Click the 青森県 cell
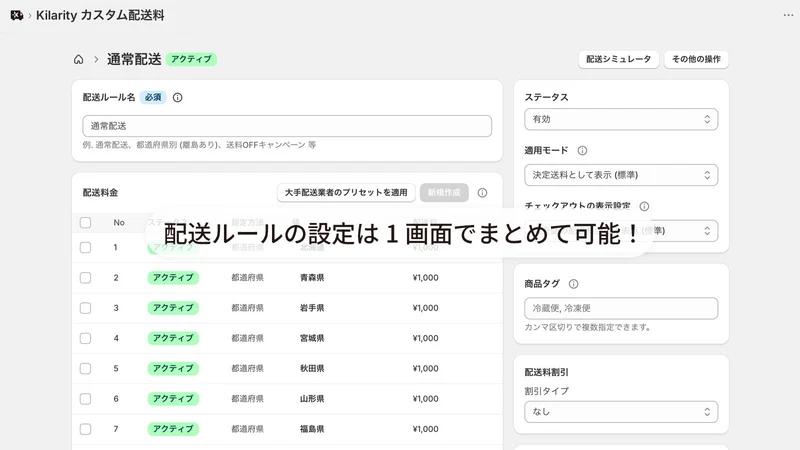The image size is (800, 450). click(312, 278)
